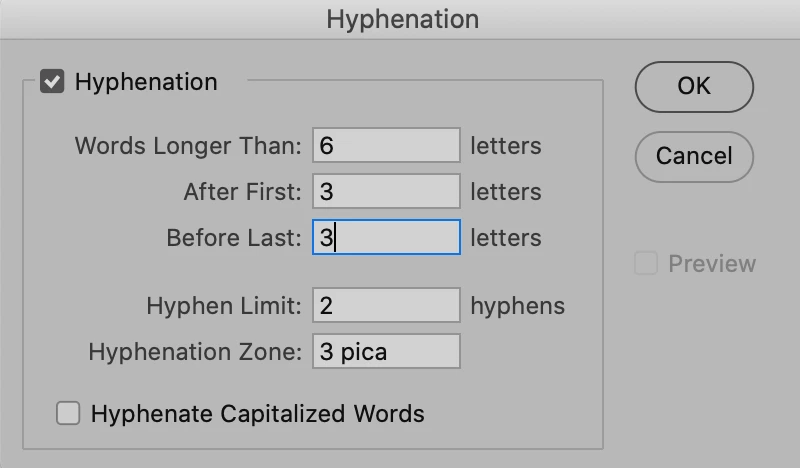This screenshot has height=468, width=800.
Task: Click "letters" beside the After First field
Action: pos(506,192)
